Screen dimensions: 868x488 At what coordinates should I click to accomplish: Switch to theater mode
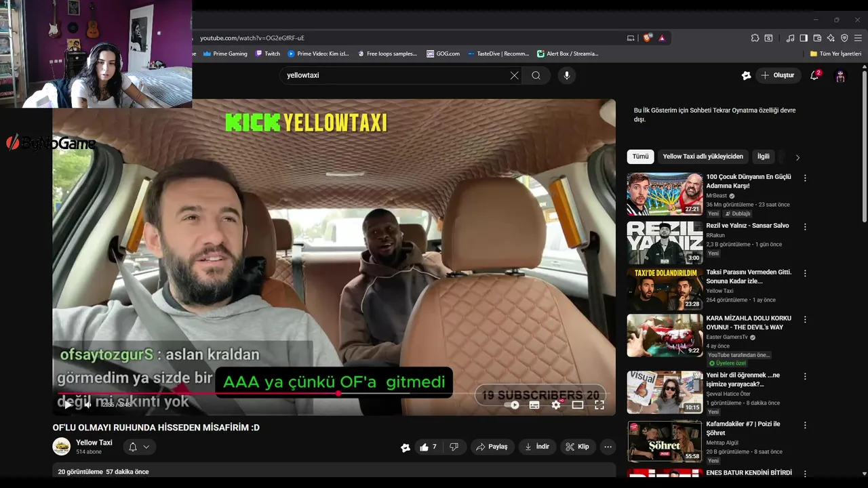[x=578, y=405]
